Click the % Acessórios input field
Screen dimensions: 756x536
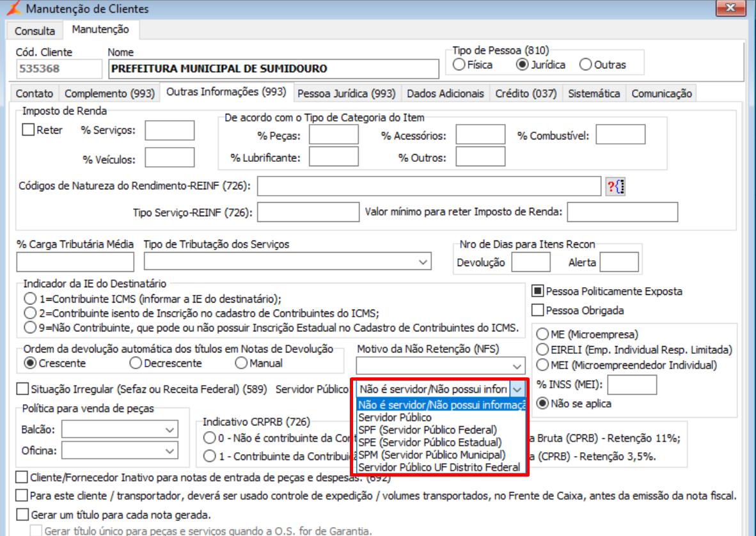481,134
